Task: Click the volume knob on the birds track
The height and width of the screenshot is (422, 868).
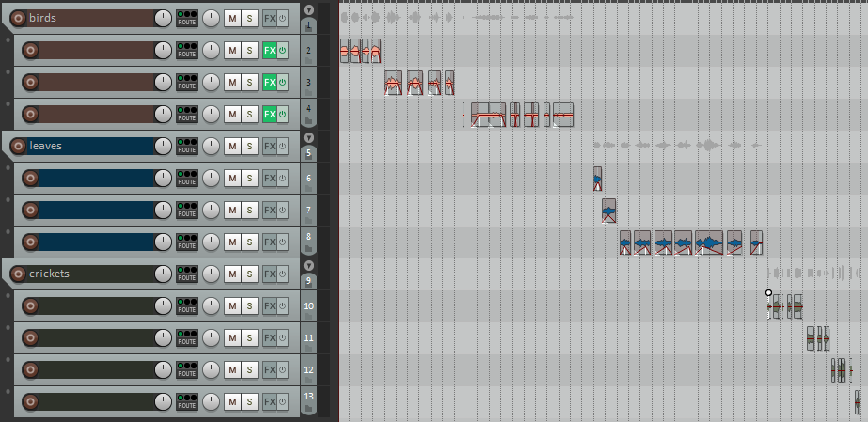Action: [x=163, y=18]
